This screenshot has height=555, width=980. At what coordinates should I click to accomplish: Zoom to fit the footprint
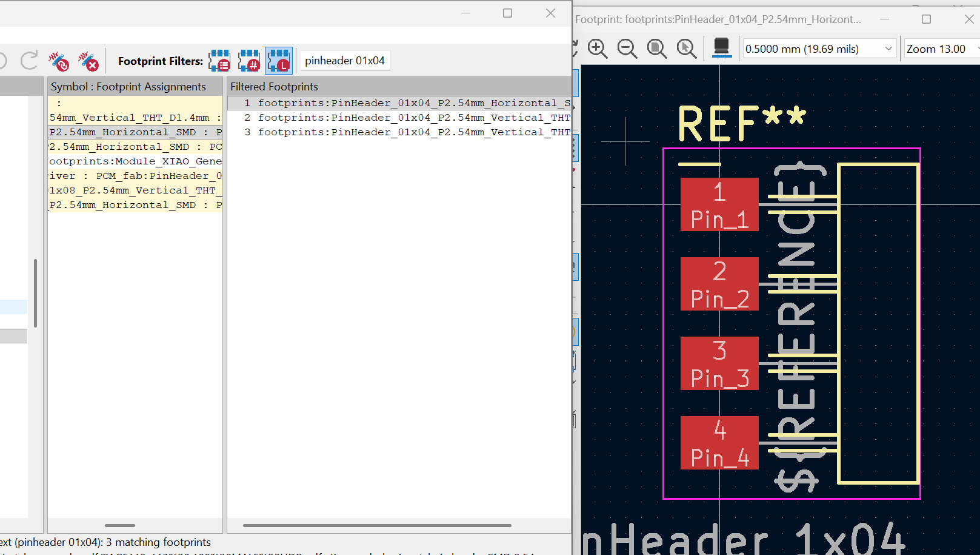(x=657, y=49)
